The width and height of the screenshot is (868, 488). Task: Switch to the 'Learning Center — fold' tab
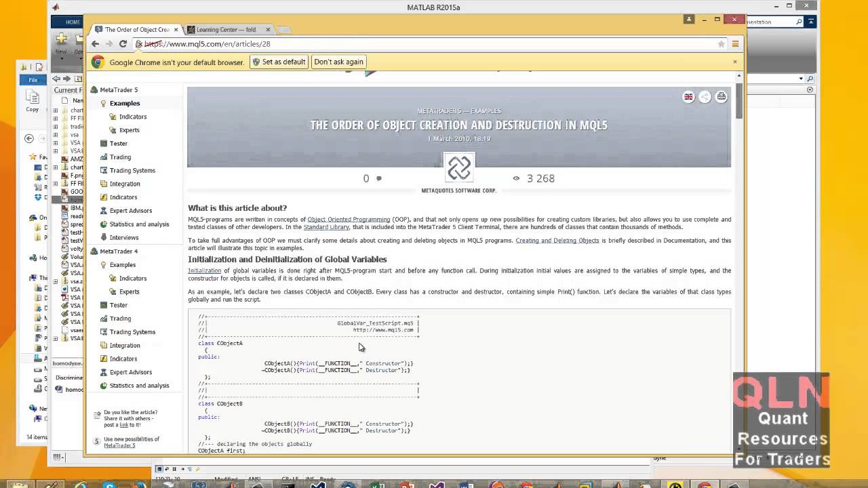226,30
